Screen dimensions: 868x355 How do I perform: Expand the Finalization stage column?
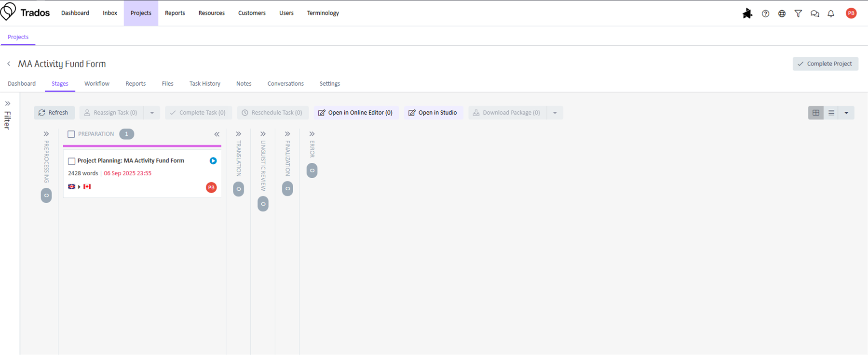pyautogui.click(x=288, y=134)
